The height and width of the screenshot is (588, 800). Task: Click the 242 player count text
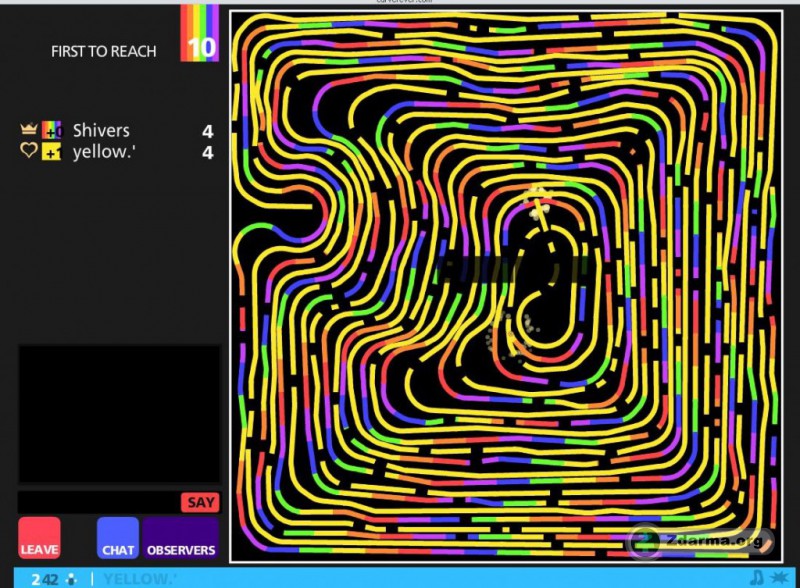(44, 579)
